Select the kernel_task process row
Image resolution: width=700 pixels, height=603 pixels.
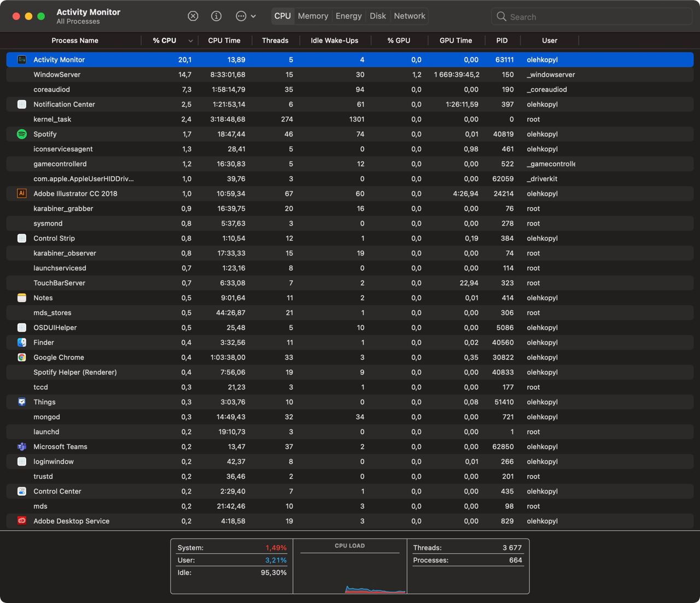(350, 119)
